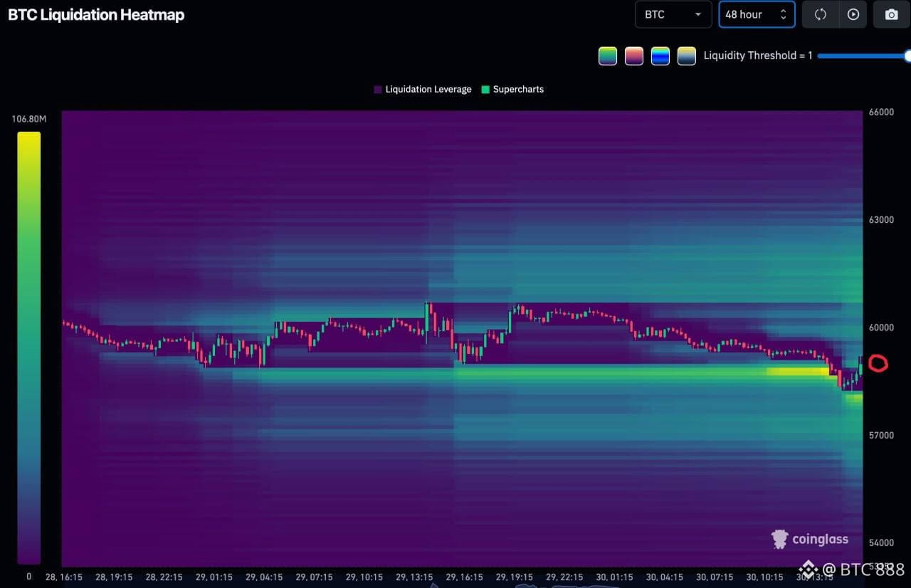Click the "28, 19:15" time axis label
Screen dimensions: 911x588
tap(113, 577)
